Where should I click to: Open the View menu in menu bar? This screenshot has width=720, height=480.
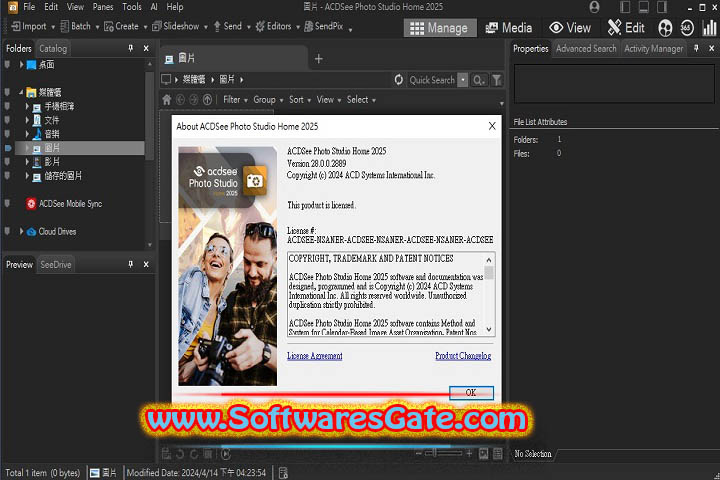coord(75,7)
